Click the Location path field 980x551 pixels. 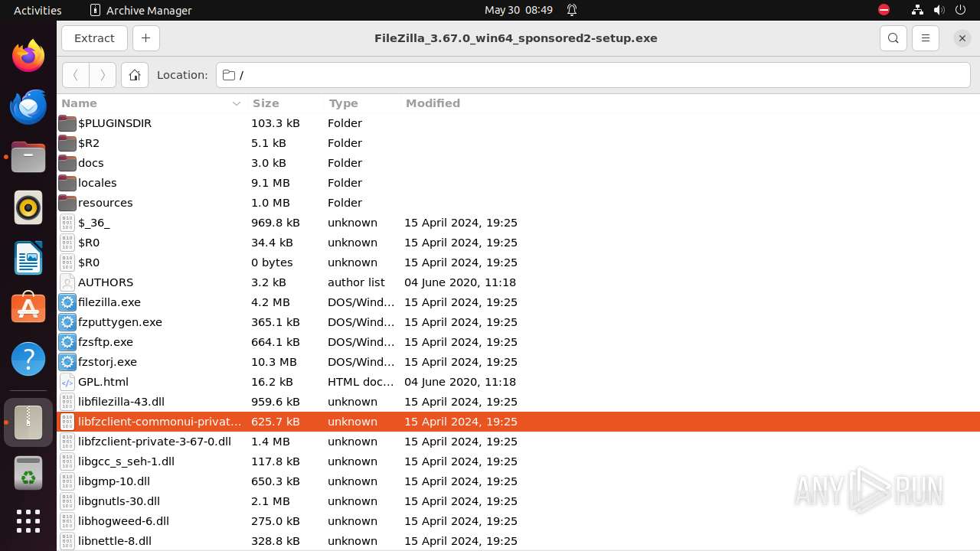point(593,75)
